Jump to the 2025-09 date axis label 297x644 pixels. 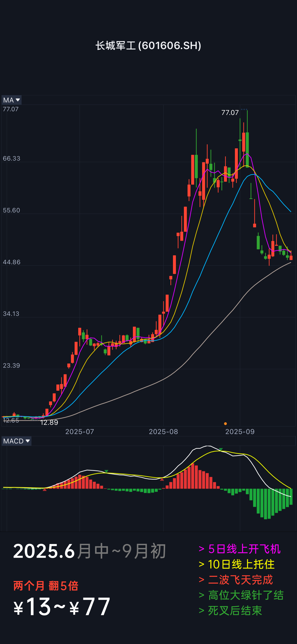[x=240, y=432]
